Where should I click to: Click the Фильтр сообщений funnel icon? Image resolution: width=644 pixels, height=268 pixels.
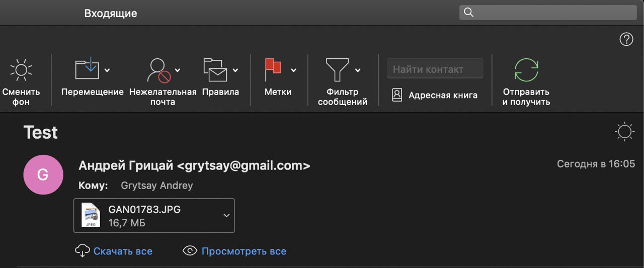coord(337,70)
